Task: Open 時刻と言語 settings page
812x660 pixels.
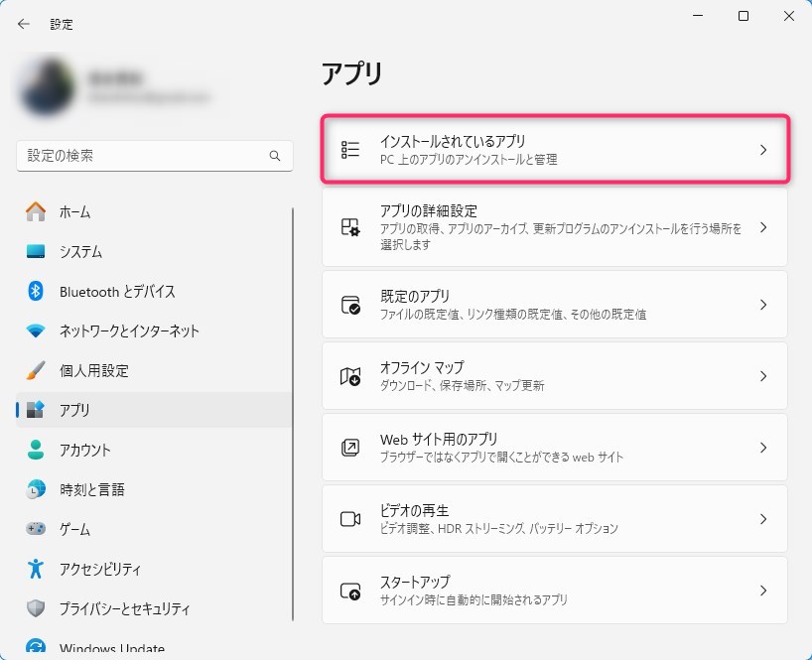Action: 91,490
